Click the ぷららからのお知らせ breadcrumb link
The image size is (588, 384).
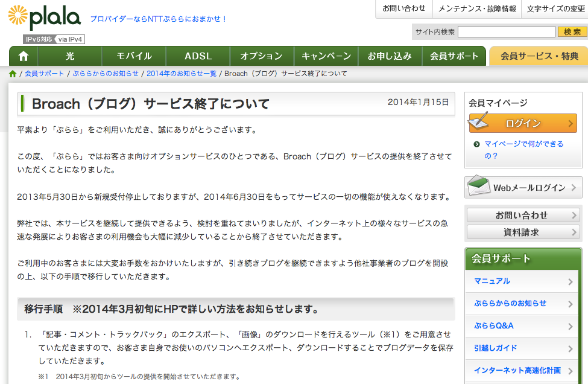coord(106,74)
